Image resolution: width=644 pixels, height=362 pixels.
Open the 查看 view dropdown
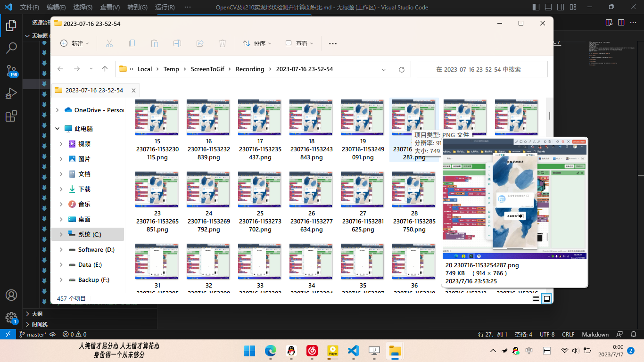coord(299,43)
